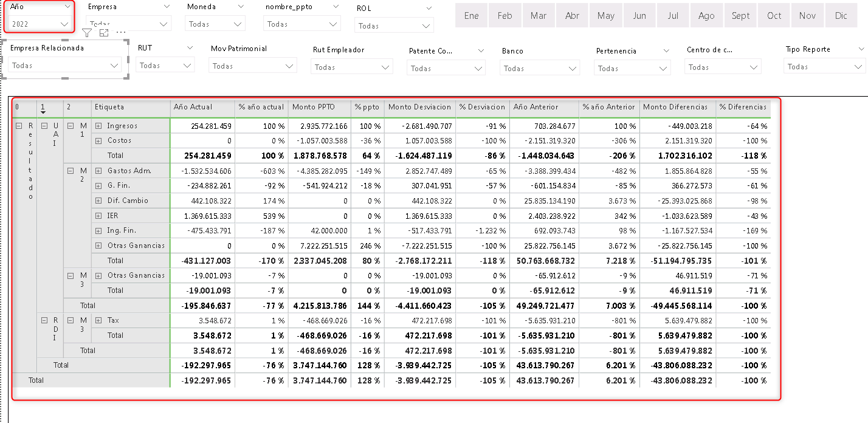This screenshot has width=868, height=423.
Task: Click the Año Anterior column header
Action: pyautogui.click(x=544, y=107)
